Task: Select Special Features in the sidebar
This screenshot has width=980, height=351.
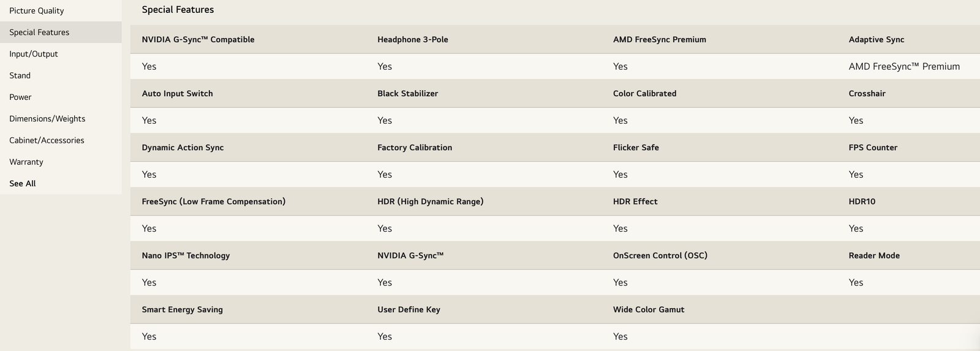Action: click(x=39, y=32)
